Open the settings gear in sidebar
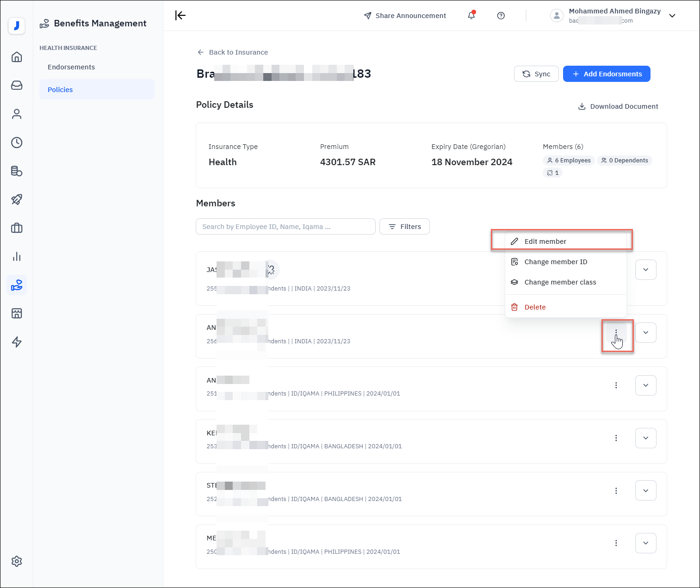 click(17, 561)
